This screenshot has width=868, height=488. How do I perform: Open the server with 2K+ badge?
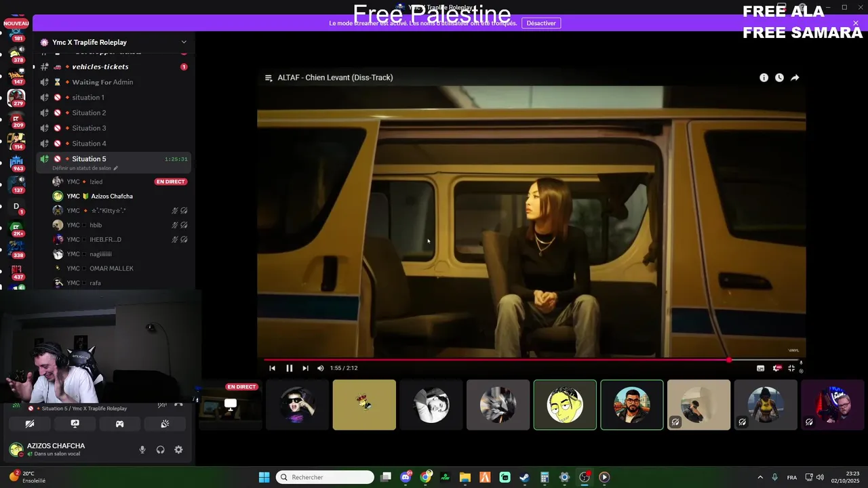tap(16, 228)
